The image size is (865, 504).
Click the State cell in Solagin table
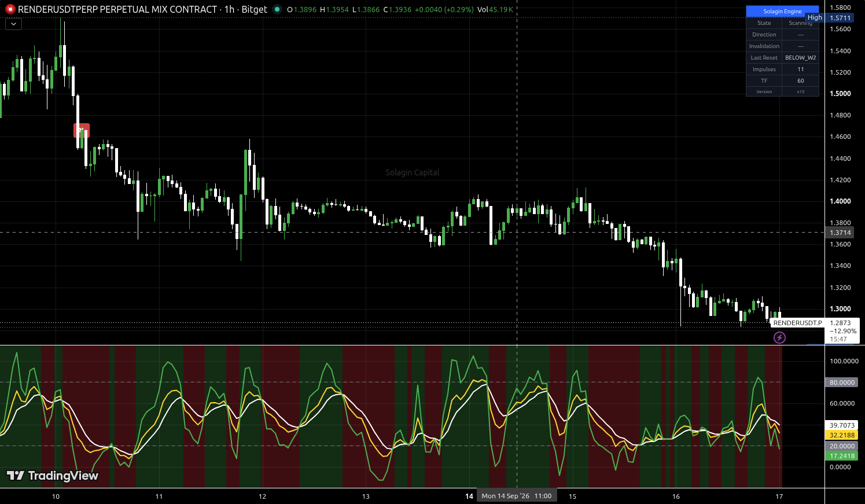pos(764,23)
